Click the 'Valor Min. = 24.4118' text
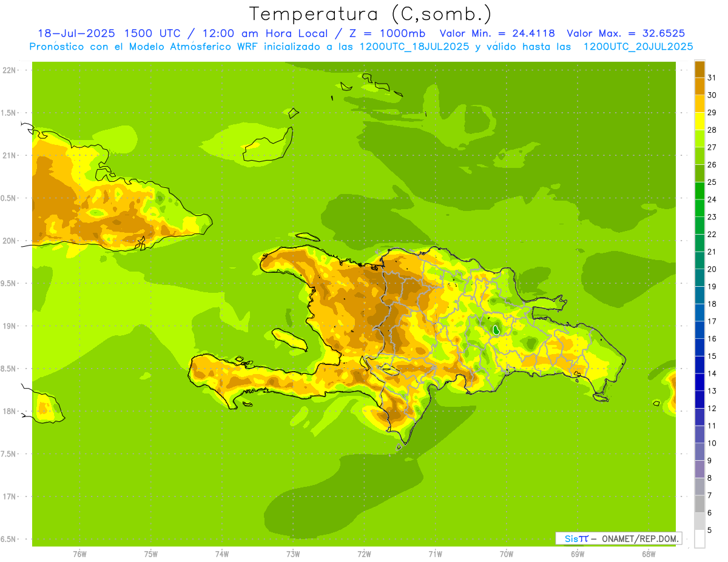 [498, 33]
